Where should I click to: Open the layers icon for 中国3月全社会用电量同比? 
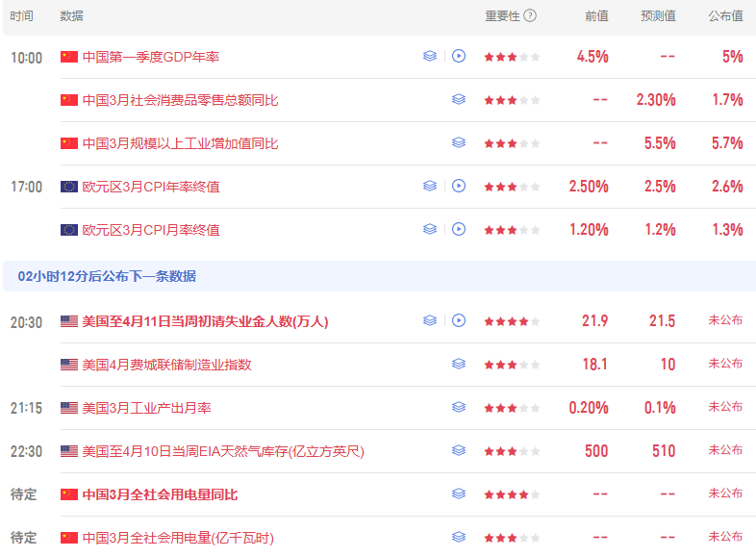[459, 494]
